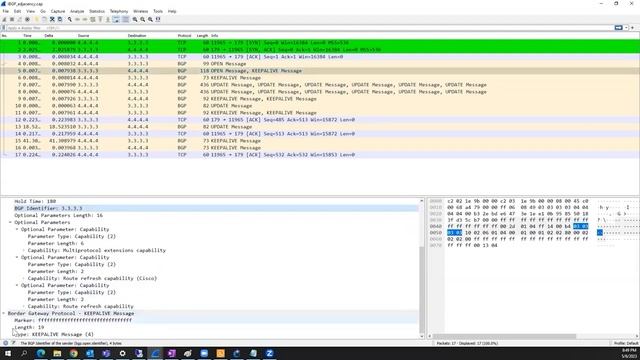Reset text to normal size
Viewport: 640px width, 360px height.
pyautogui.click(x=150, y=19)
